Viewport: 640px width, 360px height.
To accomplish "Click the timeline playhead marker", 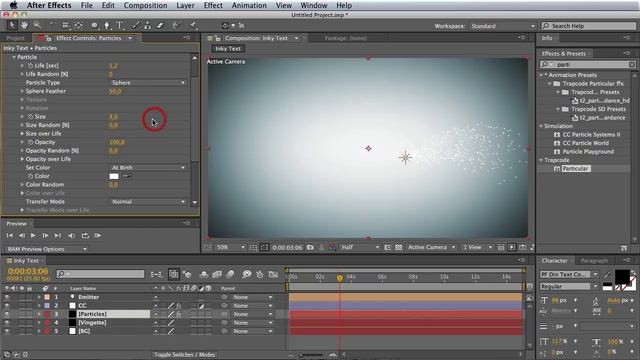I will pyautogui.click(x=340, y=278).
